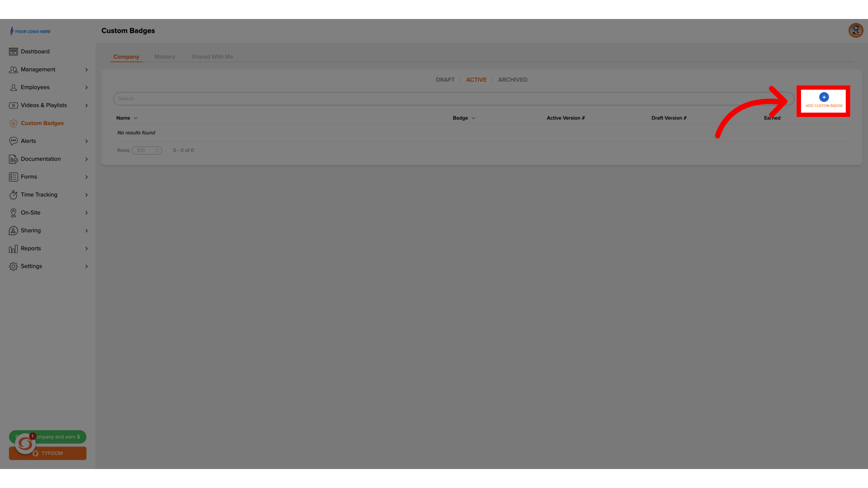The height and width of the screenshot is (488, 868).
Task: Click the Add Custom Badge button
Action: tap(824, 100)
